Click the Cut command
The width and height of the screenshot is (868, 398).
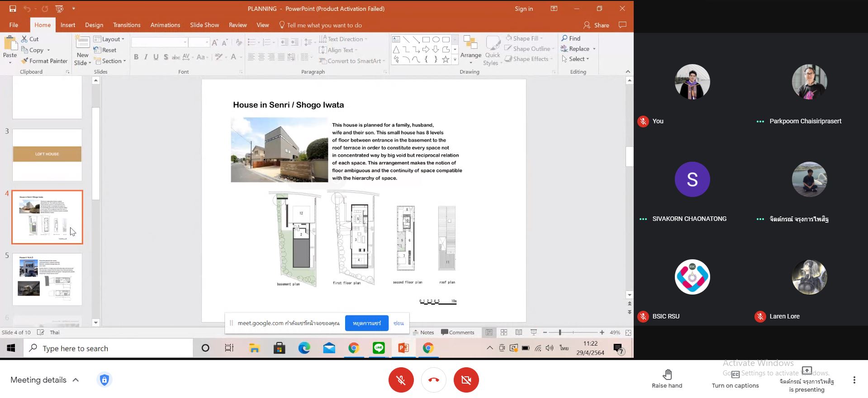[30, 39]
